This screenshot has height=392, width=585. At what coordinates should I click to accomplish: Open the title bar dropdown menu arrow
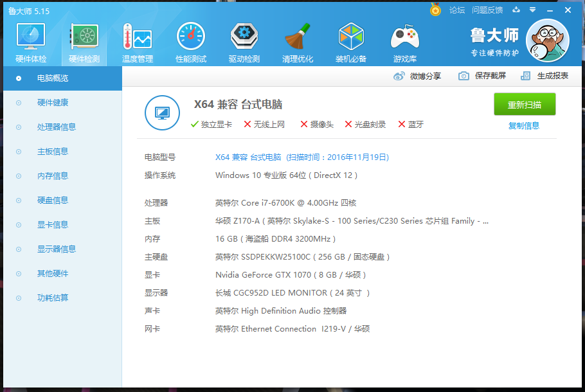pyautogui.click(x=533, y=10)
